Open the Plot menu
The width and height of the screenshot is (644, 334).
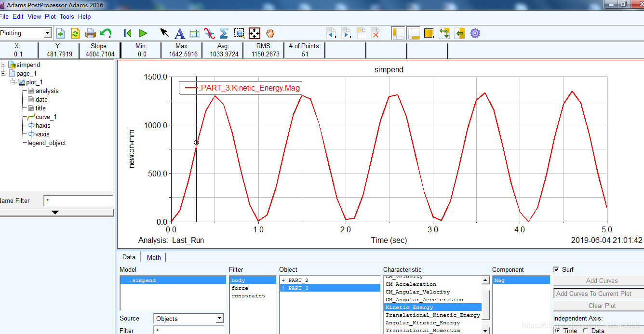coord(50,16)
